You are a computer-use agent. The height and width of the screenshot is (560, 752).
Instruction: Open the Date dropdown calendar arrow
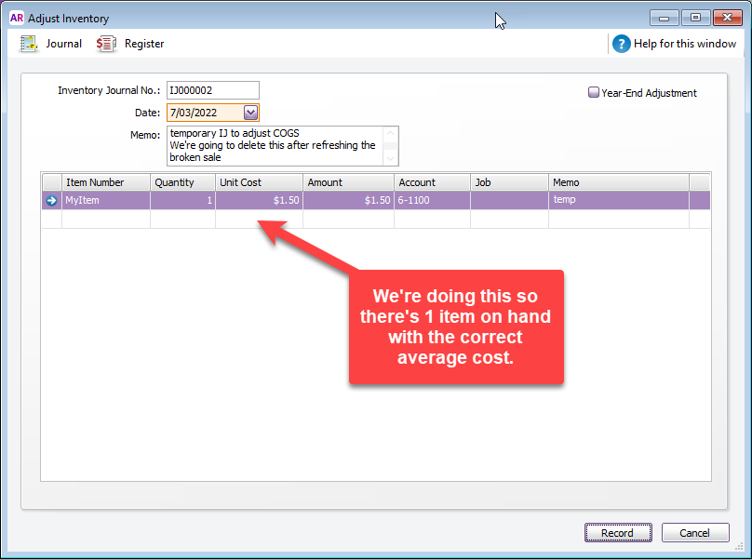pyautogui.click(x=251, y=113)
